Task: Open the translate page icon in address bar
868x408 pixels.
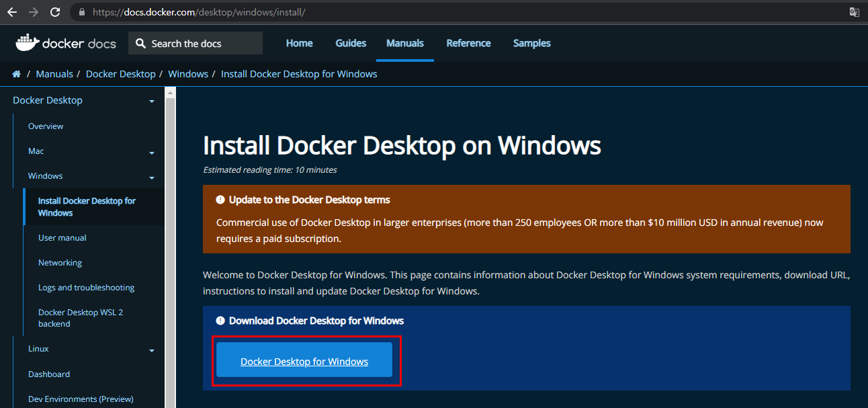Action: [854, 12]
